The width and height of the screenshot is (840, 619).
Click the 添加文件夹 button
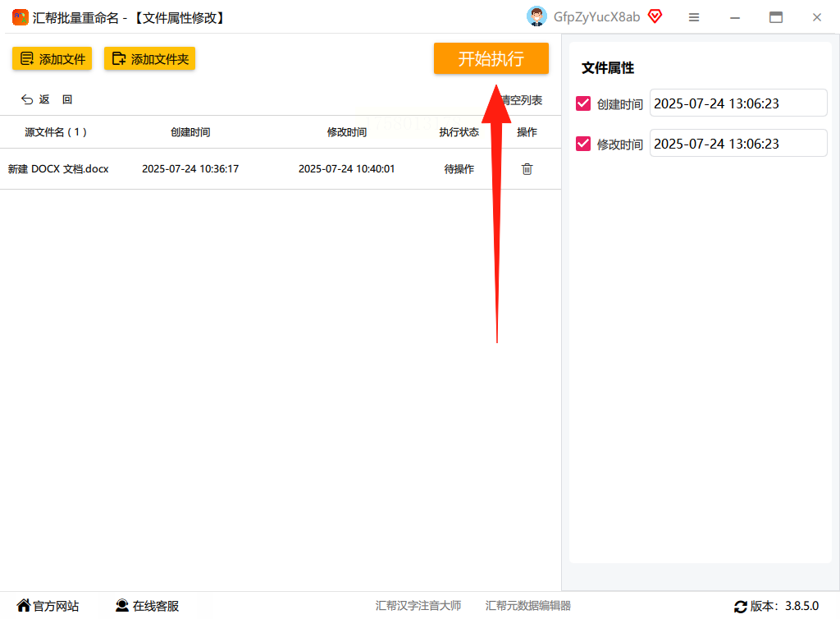click(x=149, y=59)
